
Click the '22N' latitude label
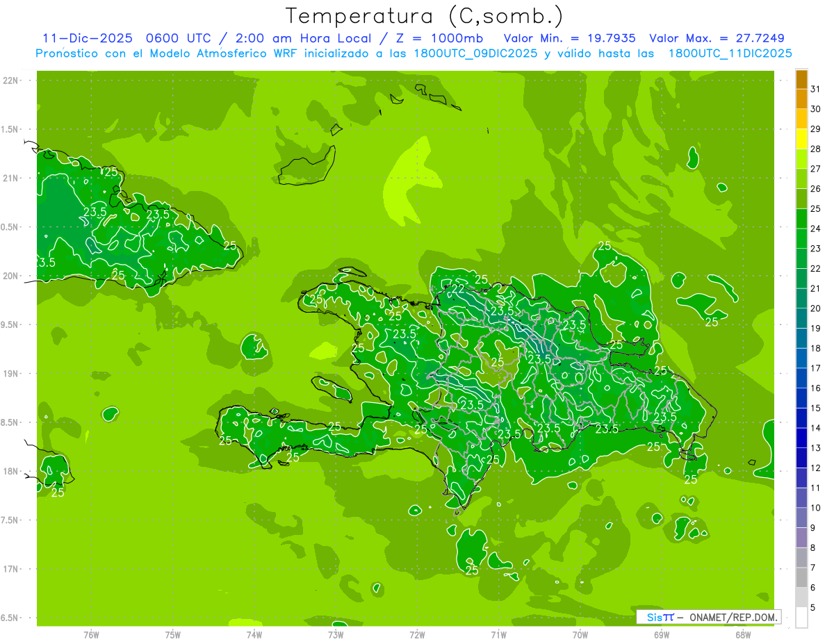pos(10,81)
